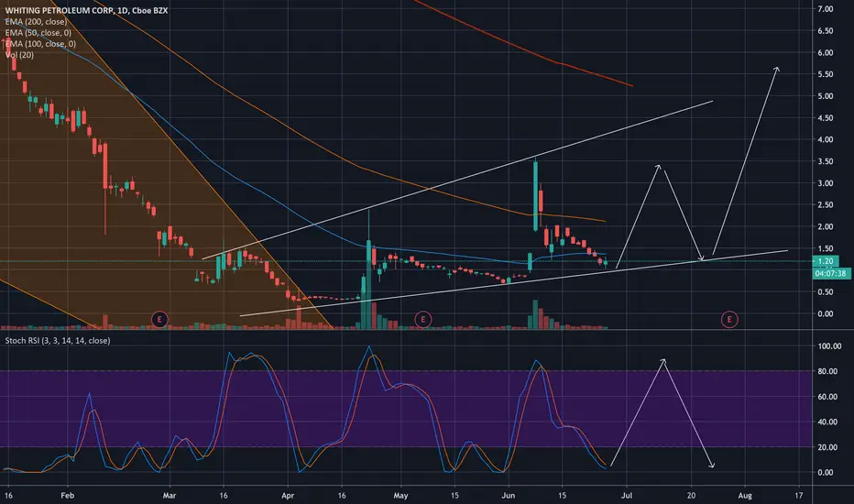
Task: Click the Apr date axis label
Action: coord(288,495)
